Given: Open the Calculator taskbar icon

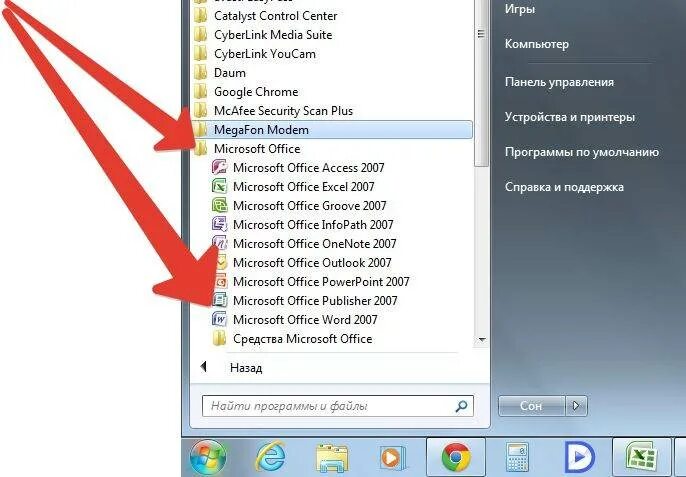Looking at the screenshot, I should (518, 458).
